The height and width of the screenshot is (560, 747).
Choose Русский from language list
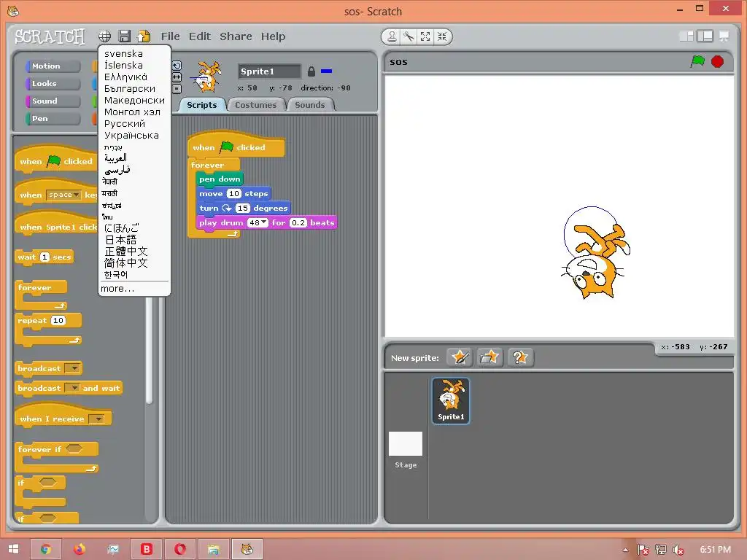point(124,124)
